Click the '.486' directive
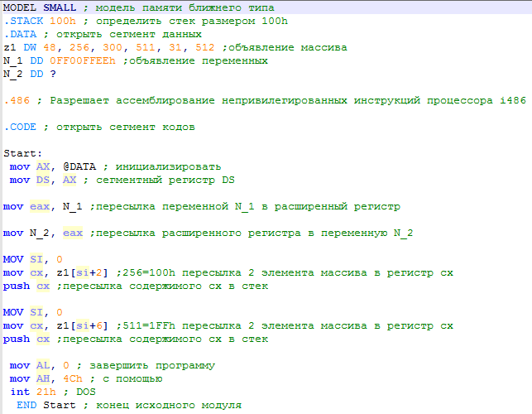The height and width of the screenshot is (414, 532). [x=17, y=100]
